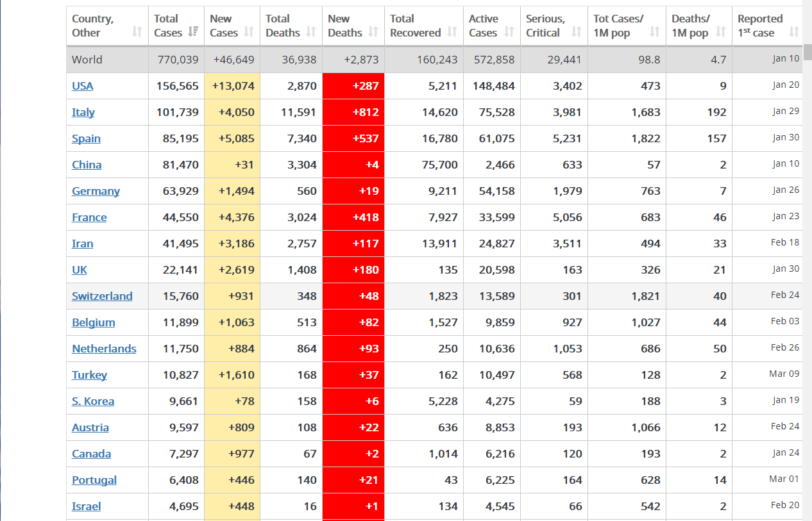812x521 pixels.
Task: Select World new cases +46,649
Action: coord(233,60)
